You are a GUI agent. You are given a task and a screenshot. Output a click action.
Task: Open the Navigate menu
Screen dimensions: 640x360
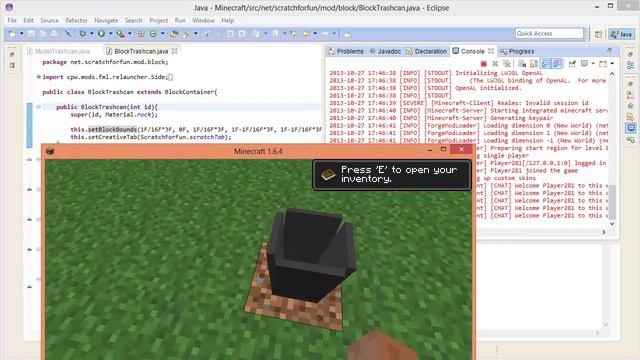point(106,20)
